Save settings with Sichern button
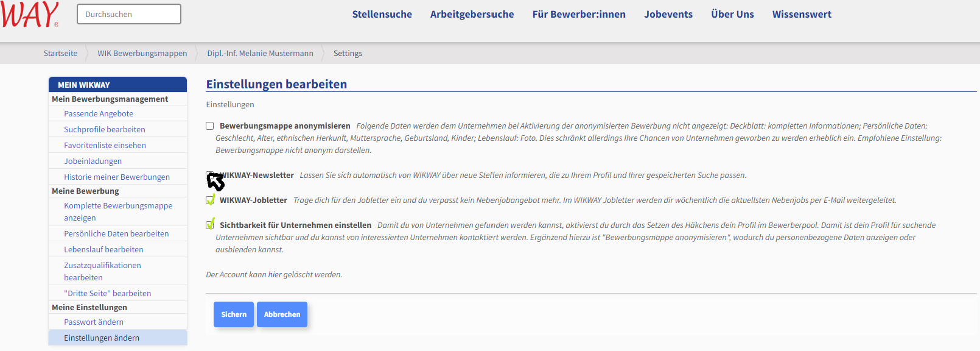This screenshot has height=351, width=980. click(x=234, y=314)
